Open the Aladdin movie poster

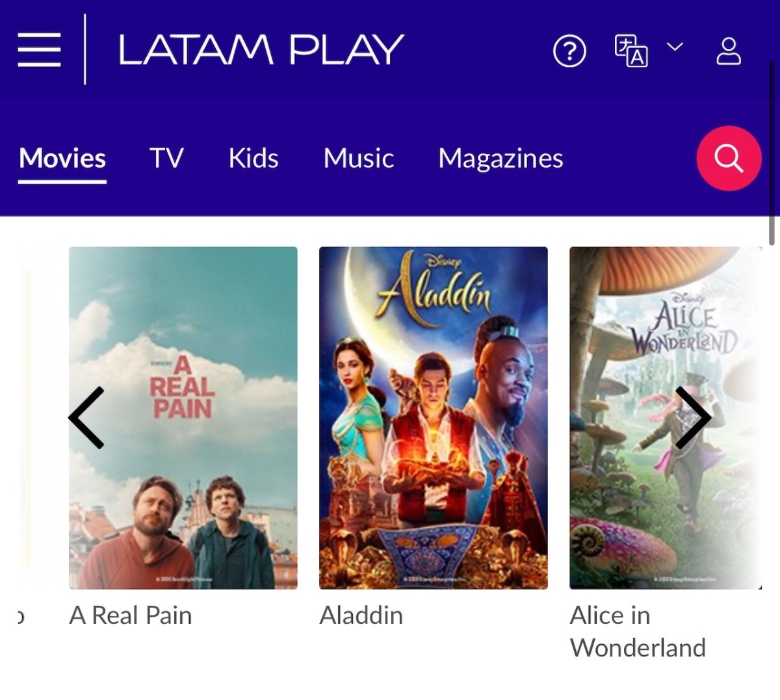coord(434,418)
